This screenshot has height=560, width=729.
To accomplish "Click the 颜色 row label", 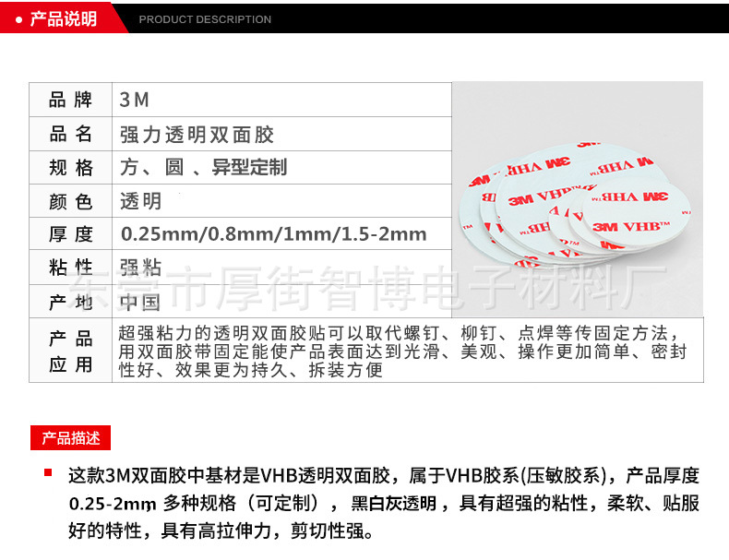I will point(71,201).
